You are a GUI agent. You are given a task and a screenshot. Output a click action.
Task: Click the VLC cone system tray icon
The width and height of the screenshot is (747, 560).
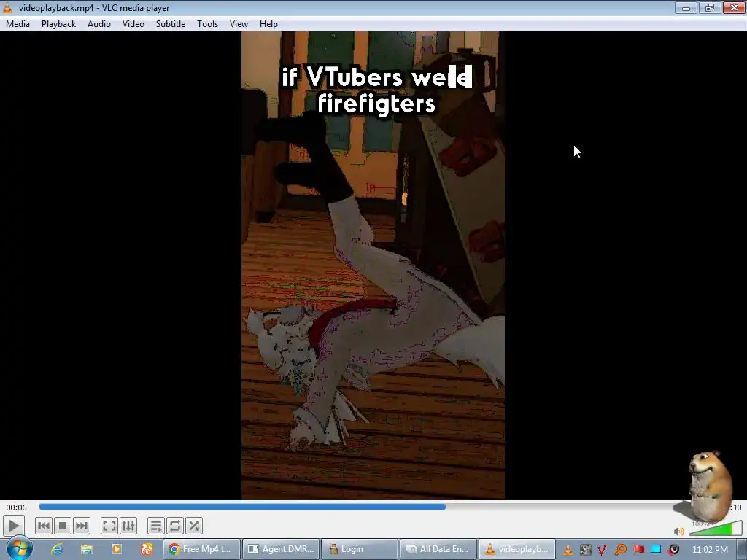[568, 550]
